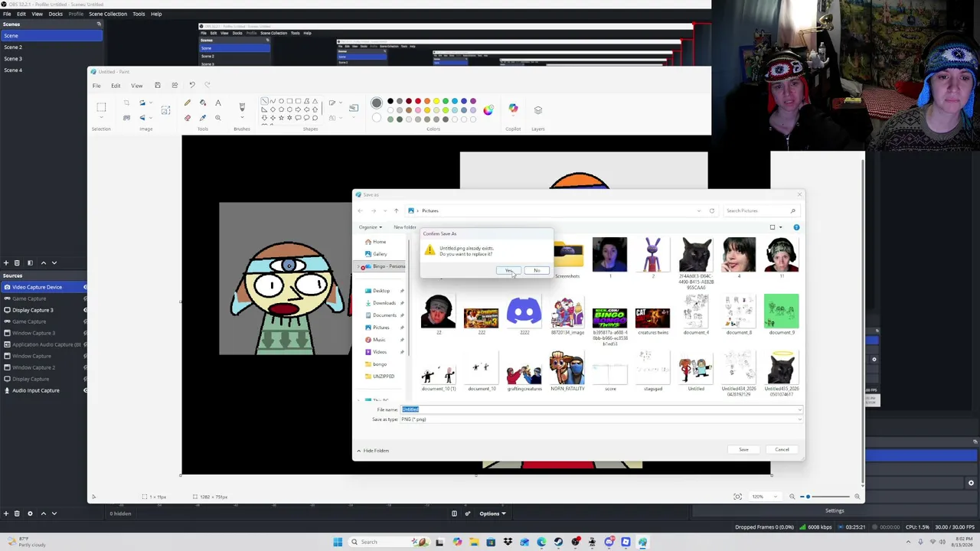Open the OBS Tools menu

139,14
